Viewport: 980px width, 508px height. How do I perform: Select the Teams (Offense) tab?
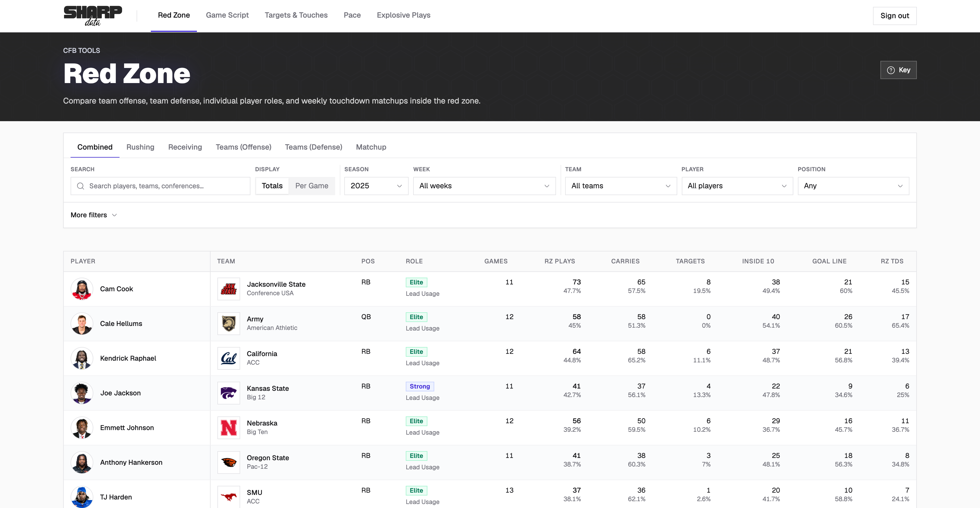244,147
